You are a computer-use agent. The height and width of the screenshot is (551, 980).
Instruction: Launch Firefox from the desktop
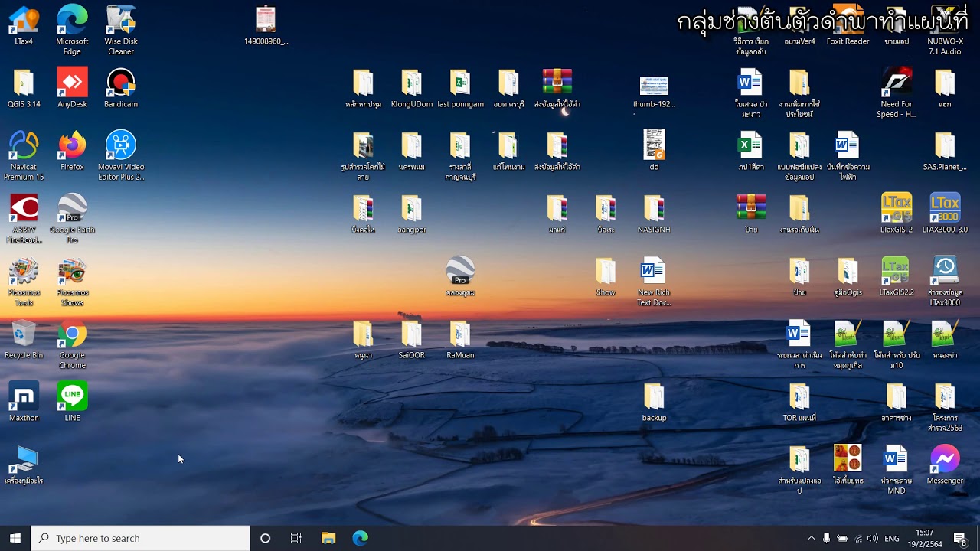pos(72,151)
